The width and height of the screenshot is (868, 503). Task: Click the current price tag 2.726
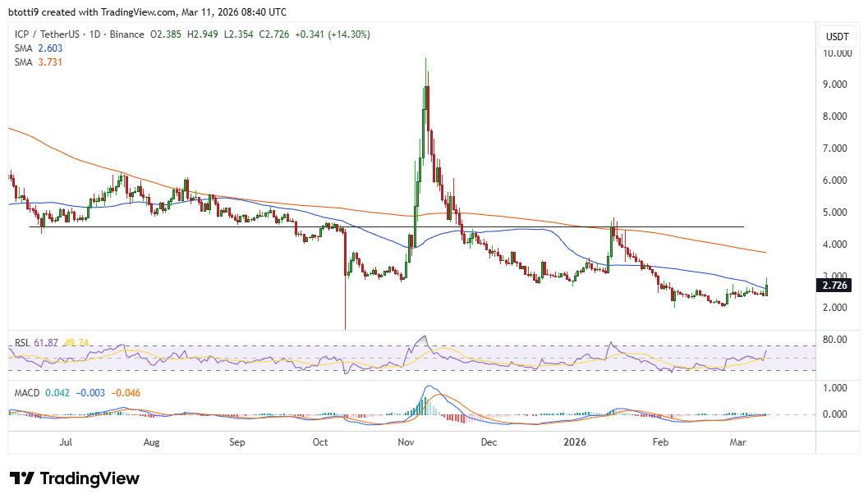(x=834, y=286)
